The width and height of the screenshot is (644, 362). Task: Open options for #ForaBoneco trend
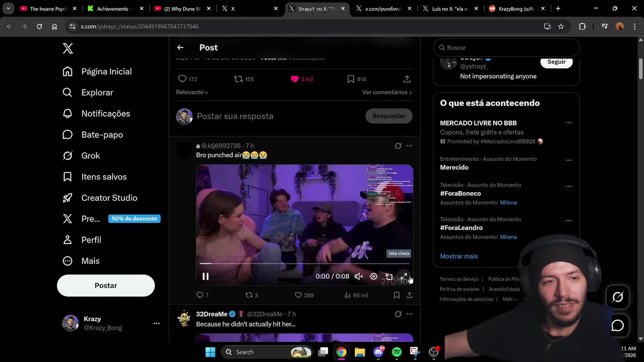coord(569,187)
